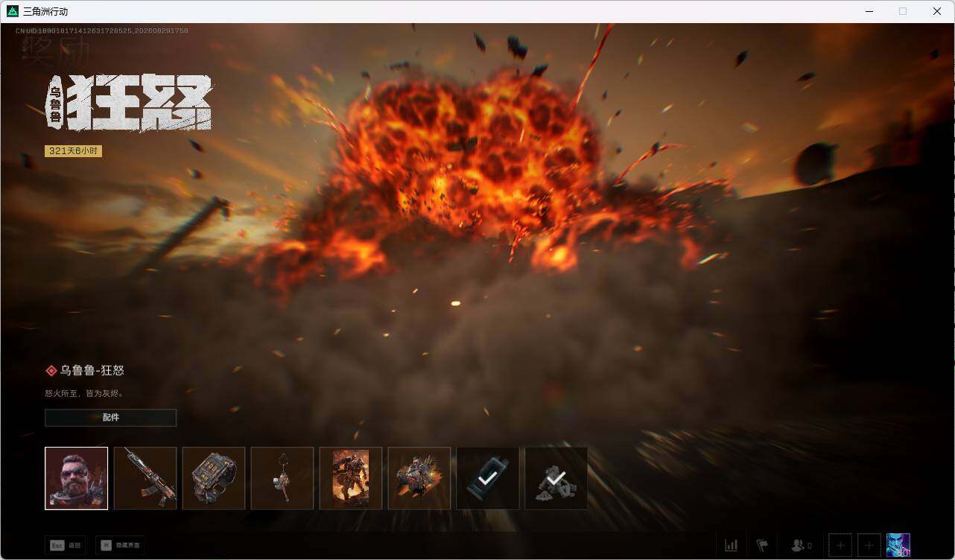Select the claimed parts pile reward

[556, 478]
